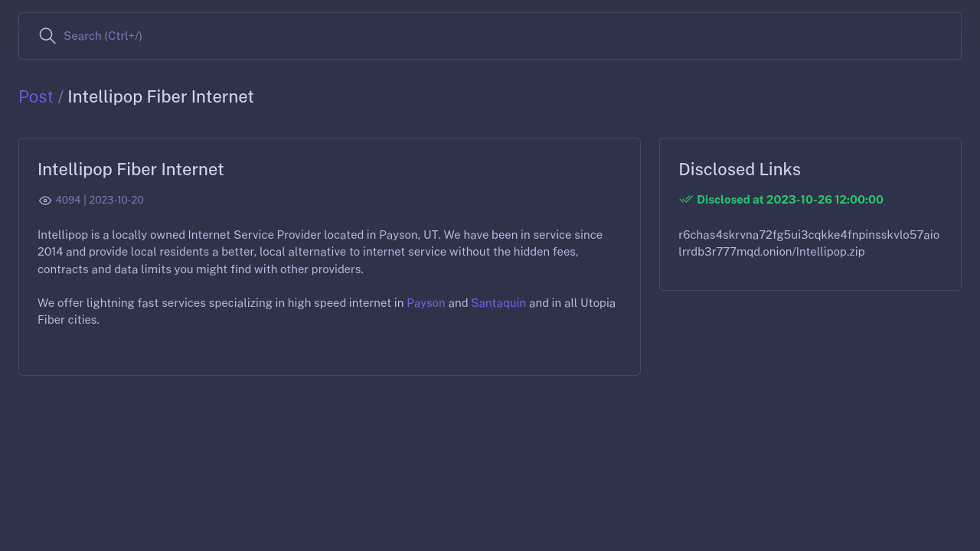The image size is (980, 551).
Task: Open the Payson link
Action: (426, 303)
